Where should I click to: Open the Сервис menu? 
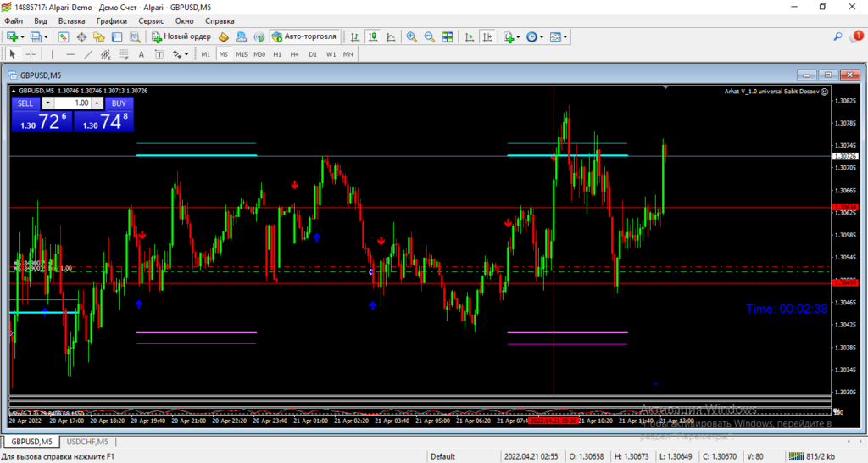[x=151, y=21]
